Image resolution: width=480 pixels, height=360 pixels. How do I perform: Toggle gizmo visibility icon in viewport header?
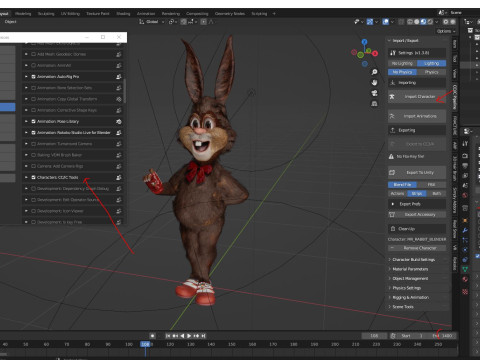click(370, 22)
